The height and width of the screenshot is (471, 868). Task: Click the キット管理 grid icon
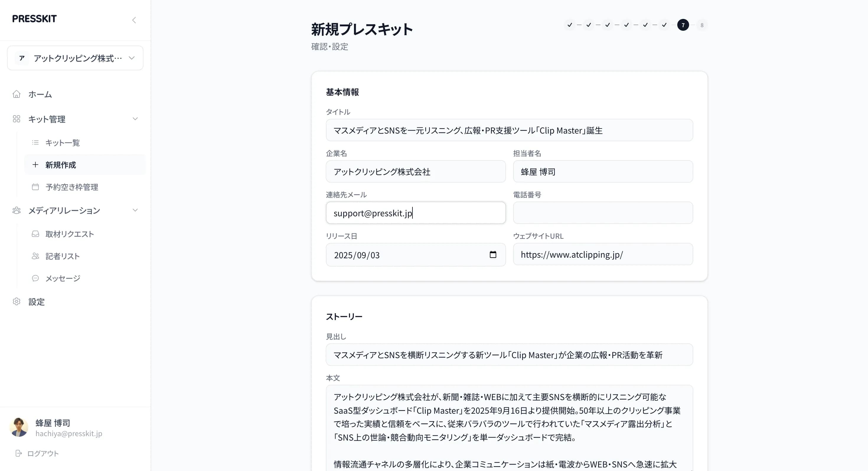point(17,119)
